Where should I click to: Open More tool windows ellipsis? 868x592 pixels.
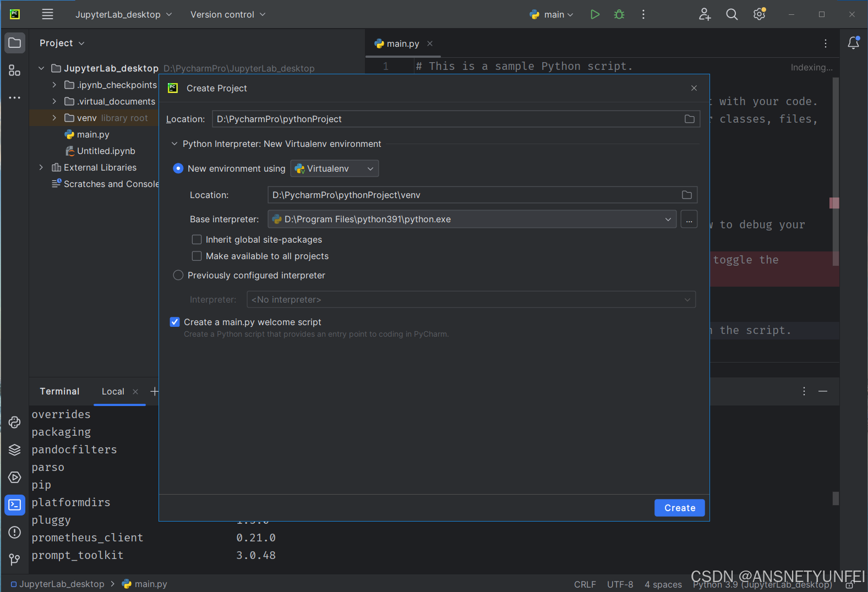tap(15, 97)
